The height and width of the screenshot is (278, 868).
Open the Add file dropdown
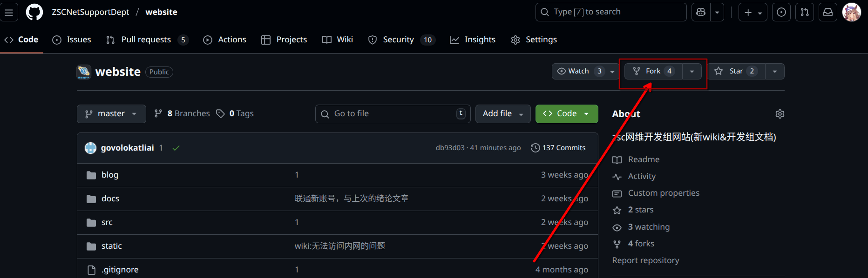[502, 114]
